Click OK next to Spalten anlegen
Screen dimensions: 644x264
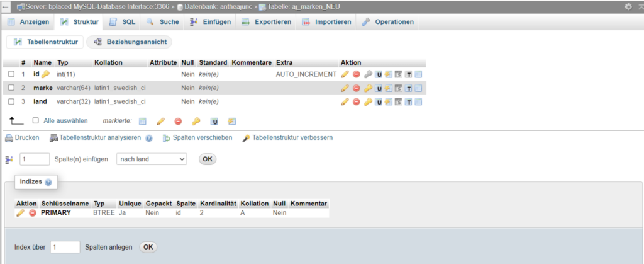pyautogui.click(x=148, y=247)
